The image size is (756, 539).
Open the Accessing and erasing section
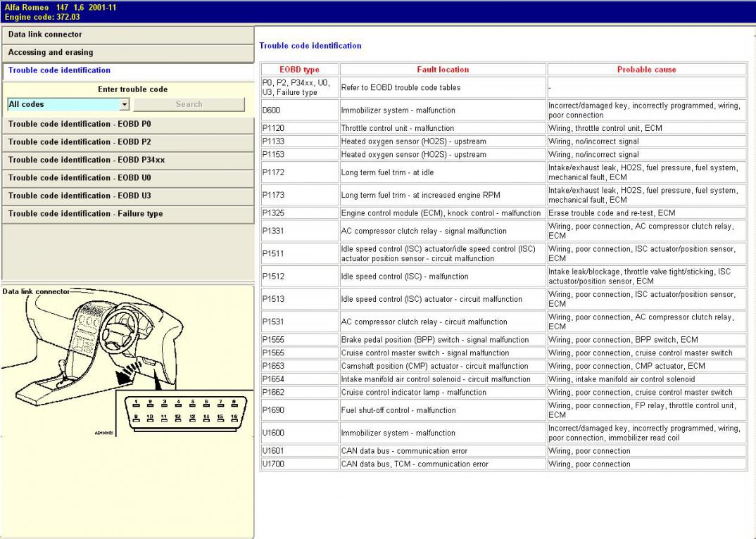pyautogui.click(x=127, y=53)
